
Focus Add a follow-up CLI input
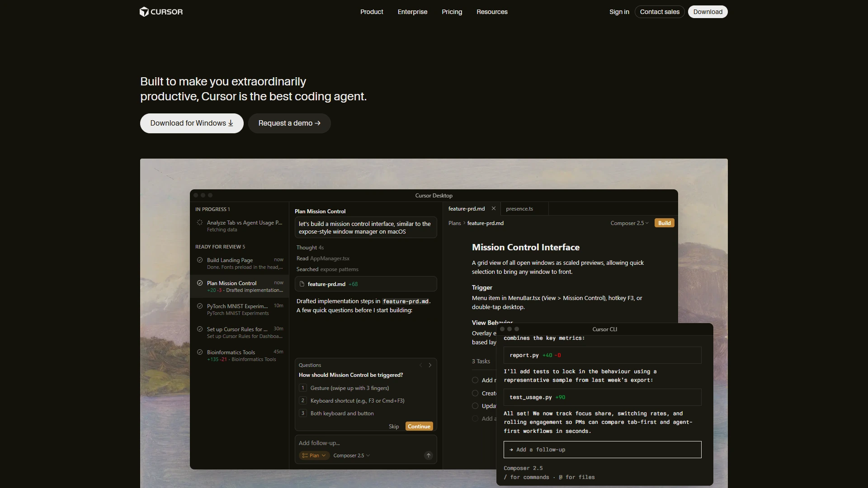click(x=602, y=450)
